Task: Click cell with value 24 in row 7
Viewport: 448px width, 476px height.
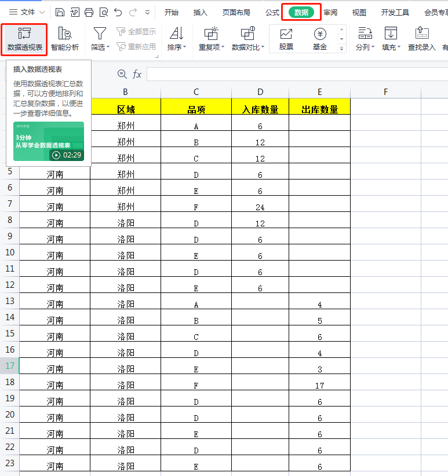Action: click(x=260, y=204)
